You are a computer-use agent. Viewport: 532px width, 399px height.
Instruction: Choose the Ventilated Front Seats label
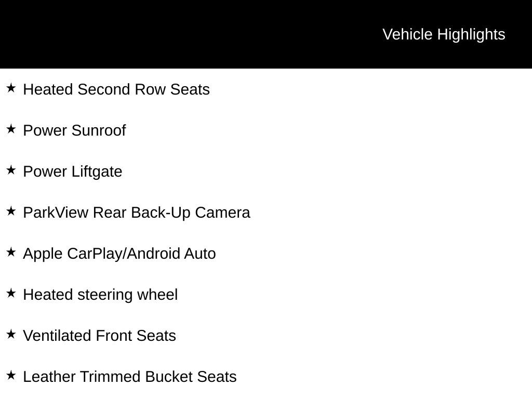pyautogui.click(x=99, y=336)
